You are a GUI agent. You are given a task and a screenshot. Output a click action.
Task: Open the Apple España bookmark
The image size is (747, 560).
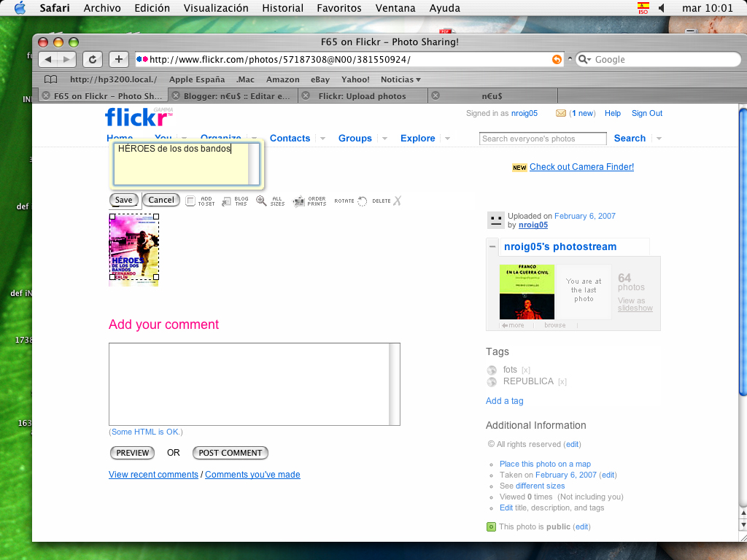[197, 79]
